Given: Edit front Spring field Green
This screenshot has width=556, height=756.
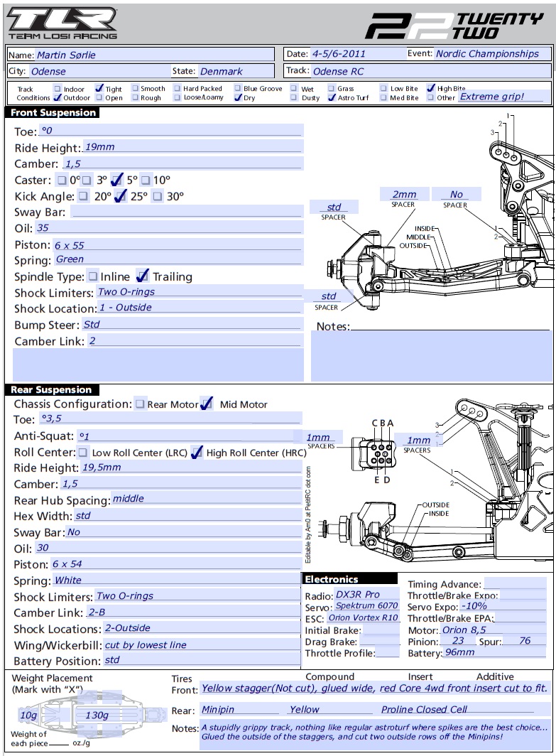Looking at the screenshot, I should point(178,259).
